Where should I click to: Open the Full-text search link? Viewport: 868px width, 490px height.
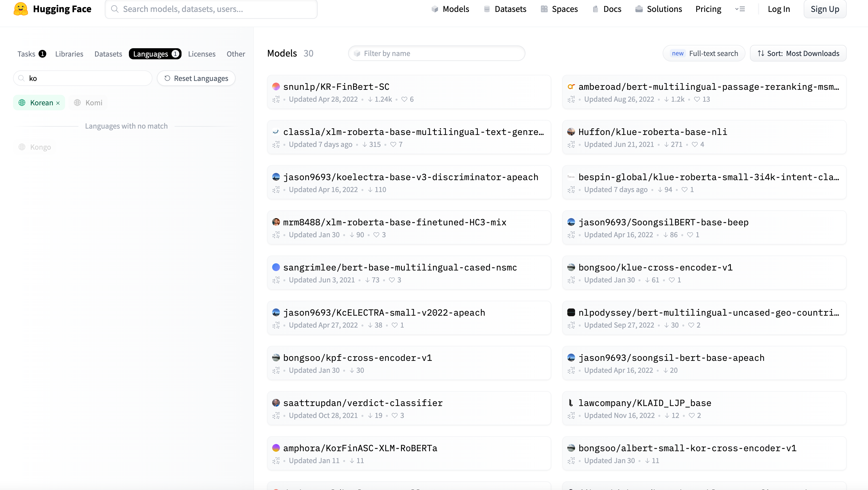[x=704, y=53]
